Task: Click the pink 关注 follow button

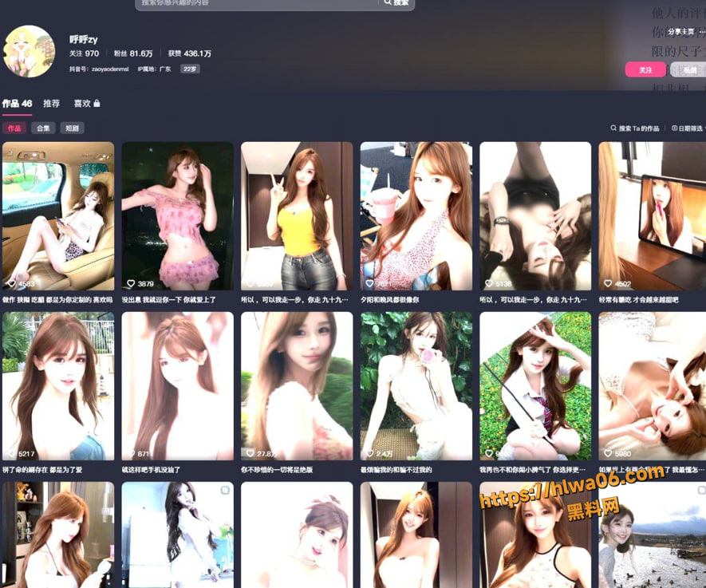Action: click(645, 69)
